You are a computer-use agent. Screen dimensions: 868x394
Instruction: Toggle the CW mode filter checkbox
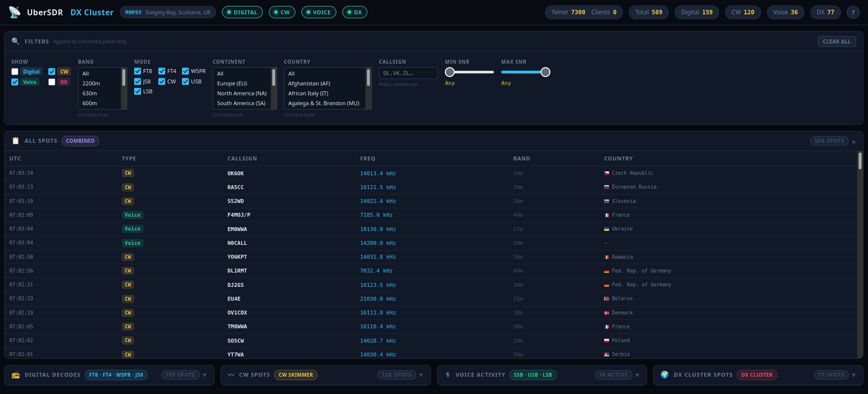click(x=162, y=81)
